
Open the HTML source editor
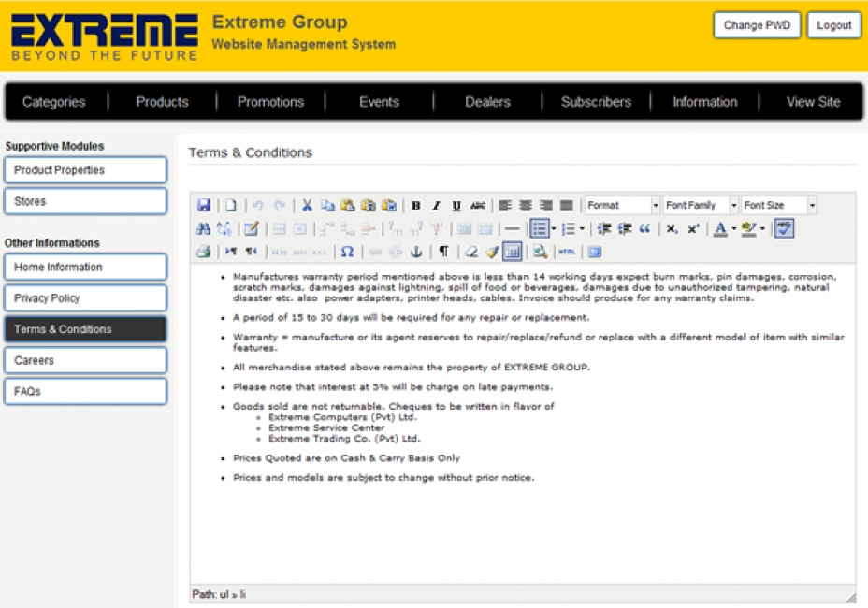pyautogui.click(x=567, y=252)
